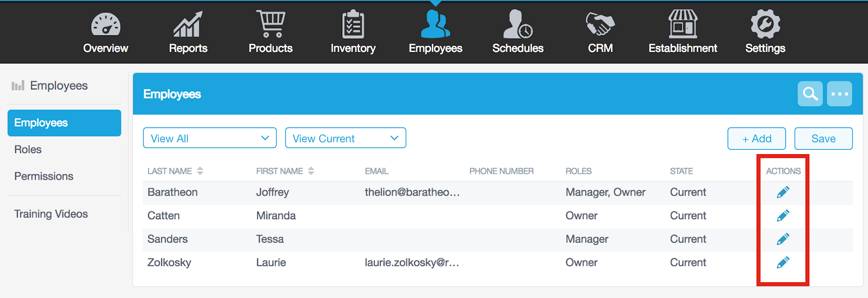Open the Schedules person-clock icon
Screen dimensions: 868x298
[518, 24]
